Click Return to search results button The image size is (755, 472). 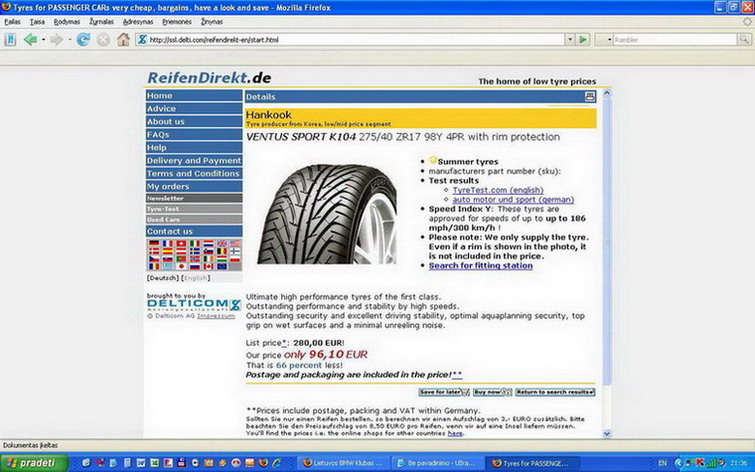pyautogui.click(x=555, y=392)
